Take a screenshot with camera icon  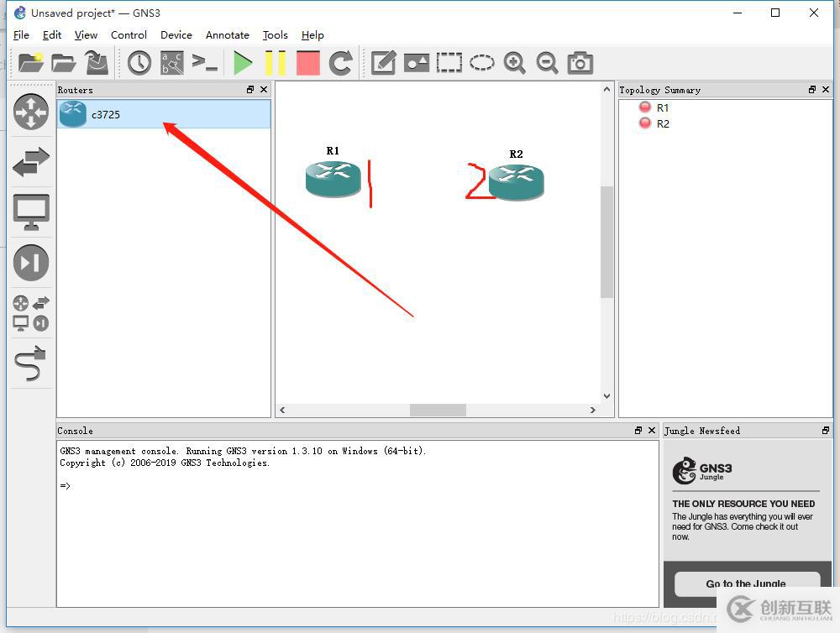tap(580, 63)
